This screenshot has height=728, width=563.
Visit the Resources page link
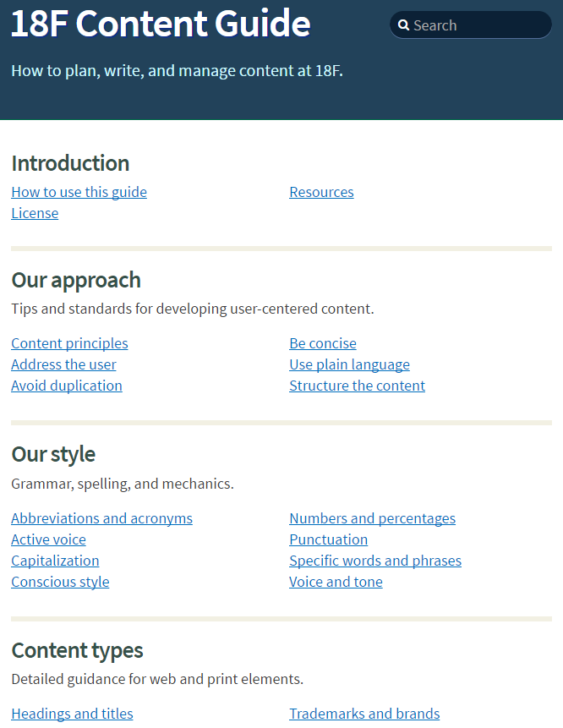tap(321, 192)
